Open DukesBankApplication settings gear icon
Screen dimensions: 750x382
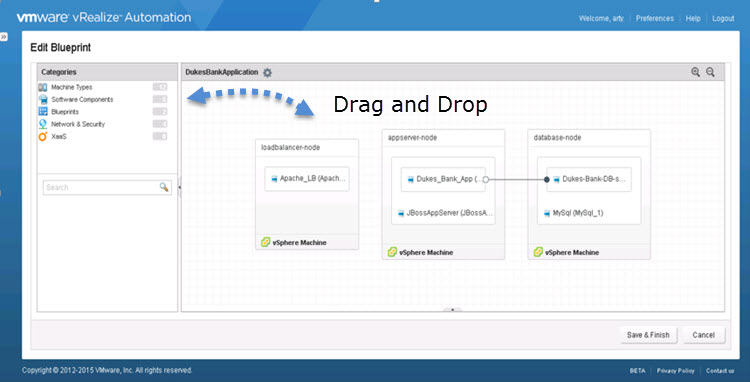[x=267, y=73]
